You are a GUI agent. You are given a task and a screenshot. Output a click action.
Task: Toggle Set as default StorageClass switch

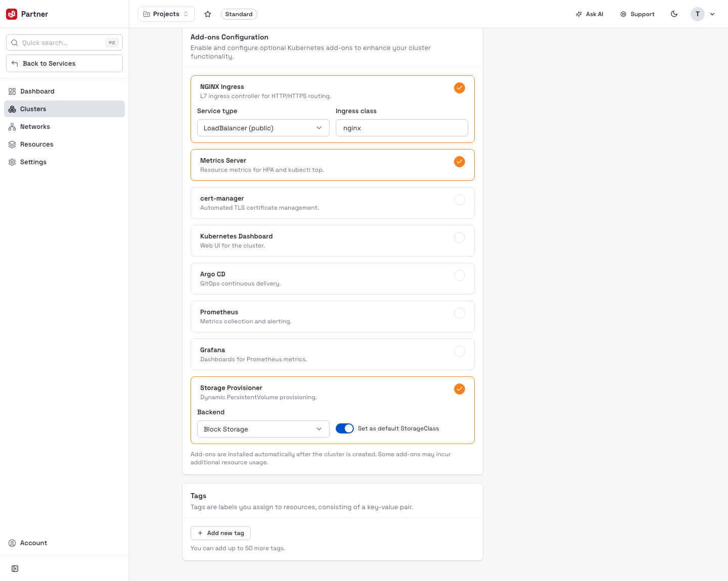[x=345, y=428]
